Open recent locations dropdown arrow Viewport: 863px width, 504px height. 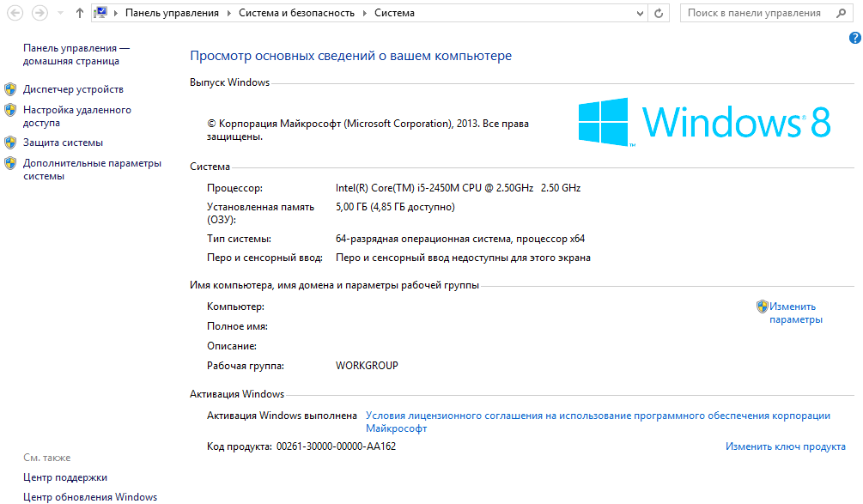coord(61,13)
